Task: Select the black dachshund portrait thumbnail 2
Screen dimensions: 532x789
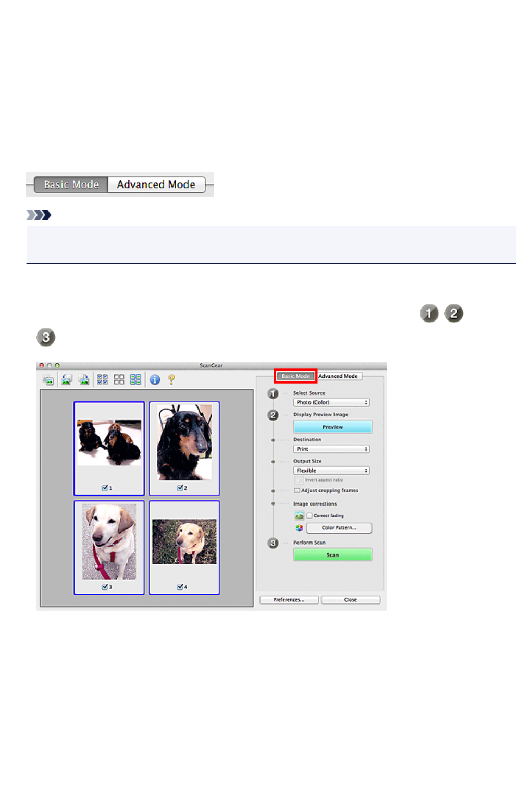Action: point(184,442)
